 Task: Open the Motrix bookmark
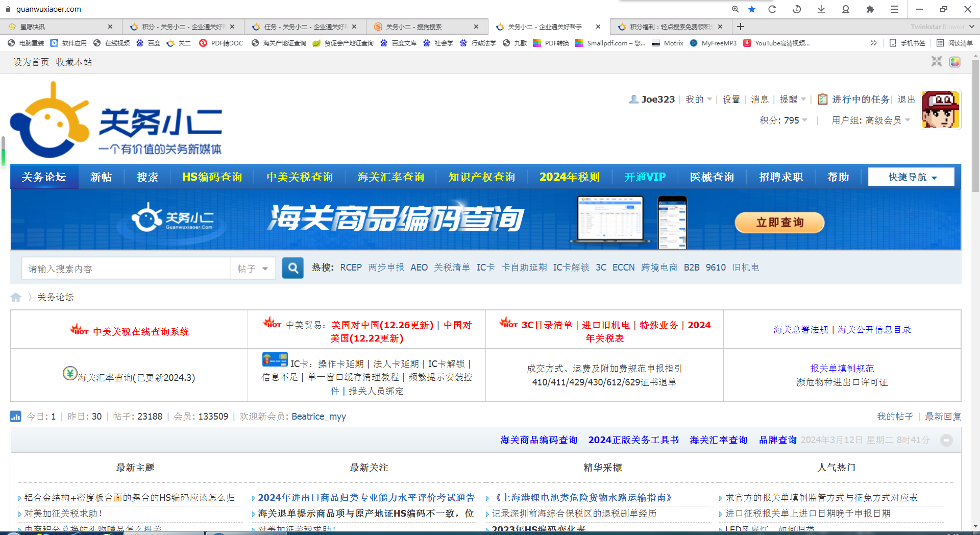(x=668, y=43)
